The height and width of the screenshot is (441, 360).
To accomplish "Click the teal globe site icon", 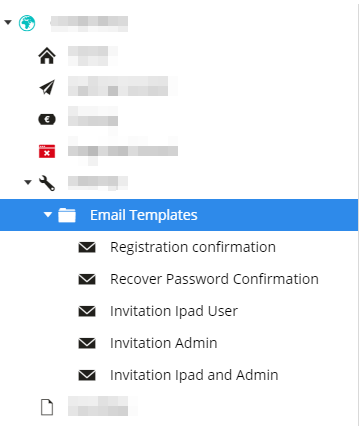I will point(27,23).
